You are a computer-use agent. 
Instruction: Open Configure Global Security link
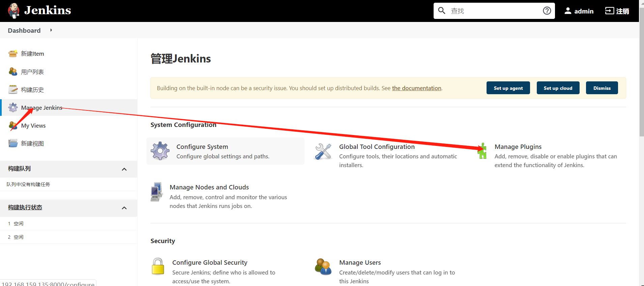coord(210,262)
